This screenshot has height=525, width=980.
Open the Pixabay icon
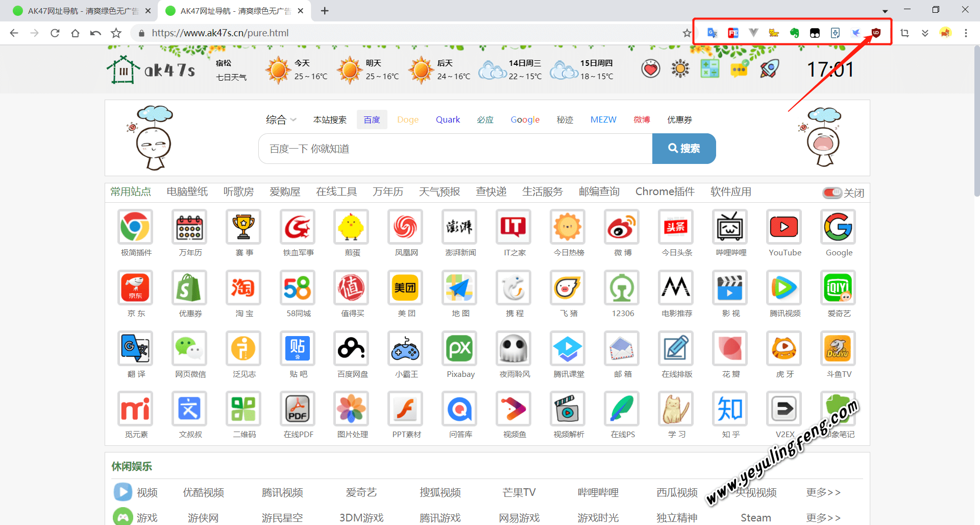pos(460,348)
